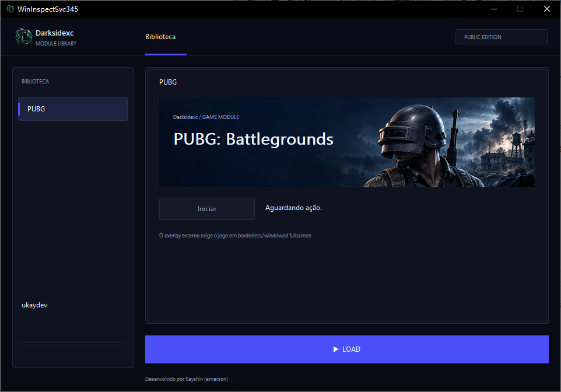
Task: Select PUBG in the library sidebar
Action: click(73, 109)
